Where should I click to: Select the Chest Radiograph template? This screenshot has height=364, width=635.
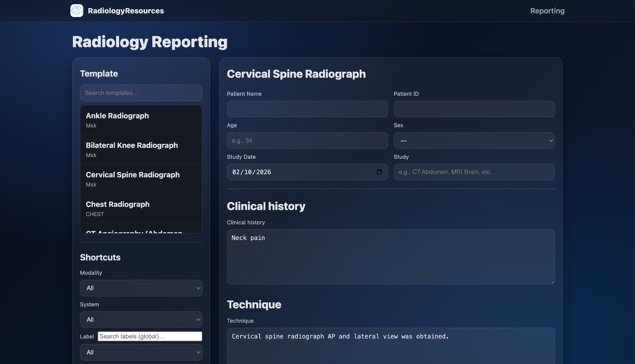141,208
